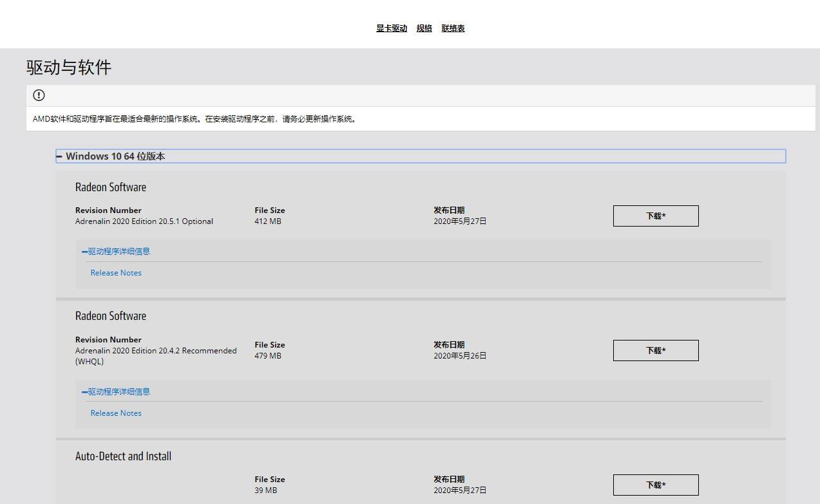Screen dimensions: 820x504
Task: Open Release Notes for 20.4.2 Recommended
Action: 116,413
